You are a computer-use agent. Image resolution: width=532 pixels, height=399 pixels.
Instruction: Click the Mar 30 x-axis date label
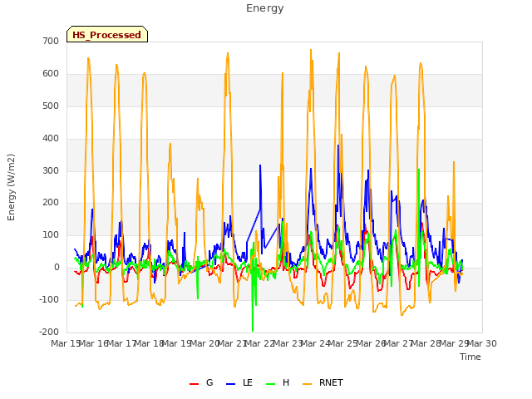point(482,343)
